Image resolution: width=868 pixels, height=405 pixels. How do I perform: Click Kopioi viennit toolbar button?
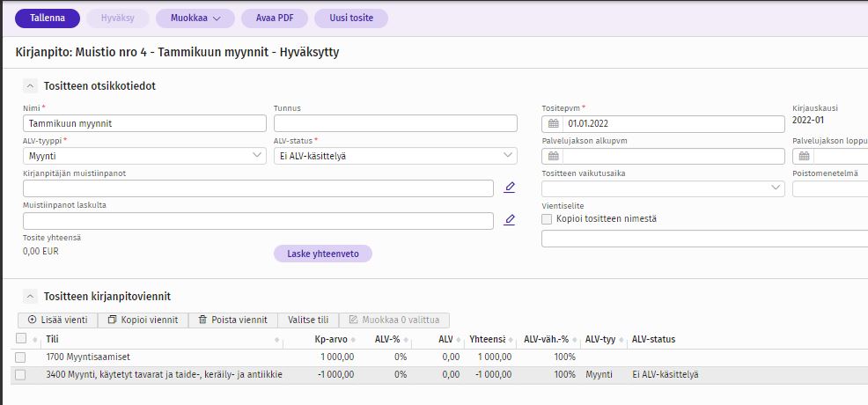click(x=143, y=320)
